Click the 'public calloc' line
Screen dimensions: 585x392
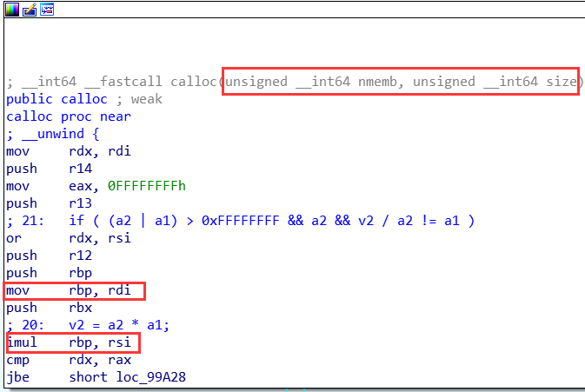(x=57, y=99)
